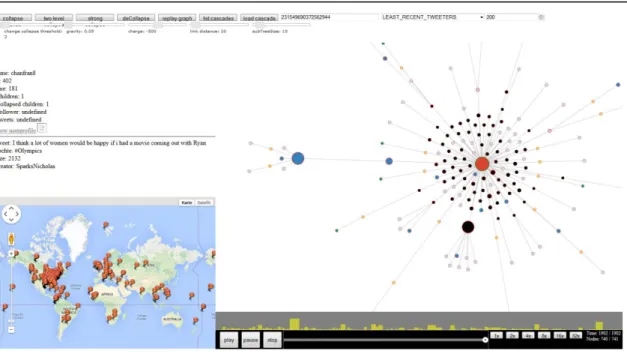This screenshot has width=627, height=360.
Task: Click the playback timeline handle
Action: point(485,340)
